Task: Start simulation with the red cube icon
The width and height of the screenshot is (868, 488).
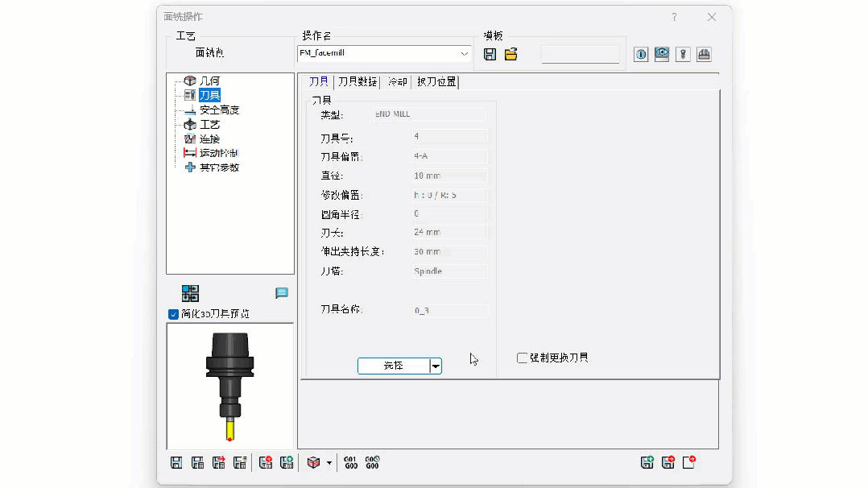Action: tap(314, 462)
